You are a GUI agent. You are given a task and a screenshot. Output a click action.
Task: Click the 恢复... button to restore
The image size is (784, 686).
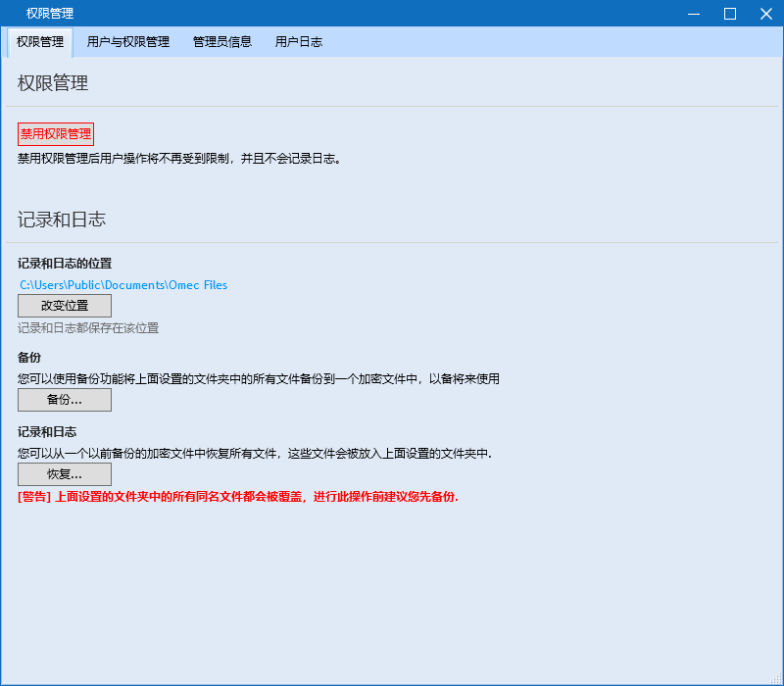click(64, 473)
